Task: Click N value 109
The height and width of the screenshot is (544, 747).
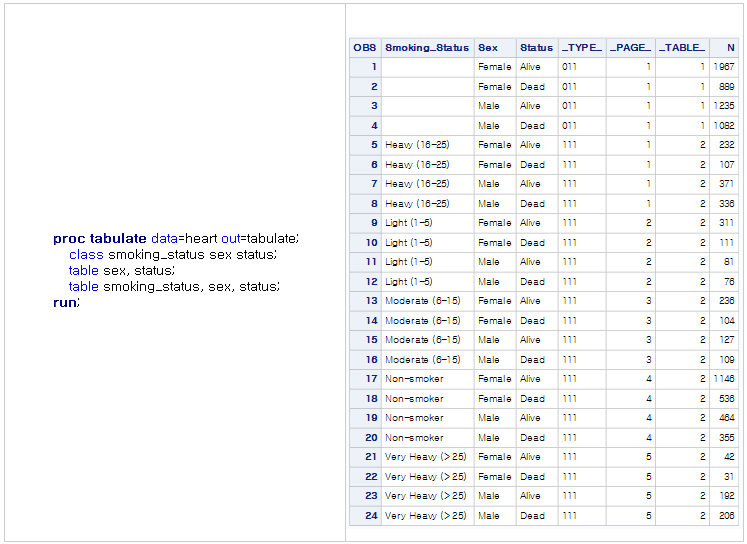Action: 727,360
